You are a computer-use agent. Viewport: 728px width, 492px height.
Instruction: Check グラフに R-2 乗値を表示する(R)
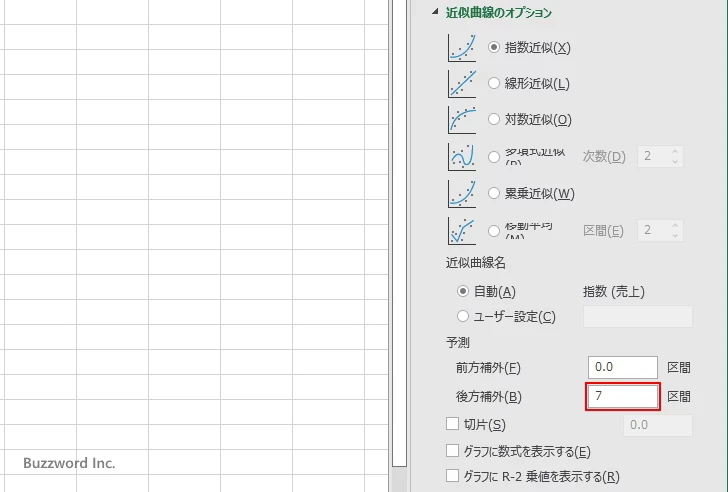452,475
